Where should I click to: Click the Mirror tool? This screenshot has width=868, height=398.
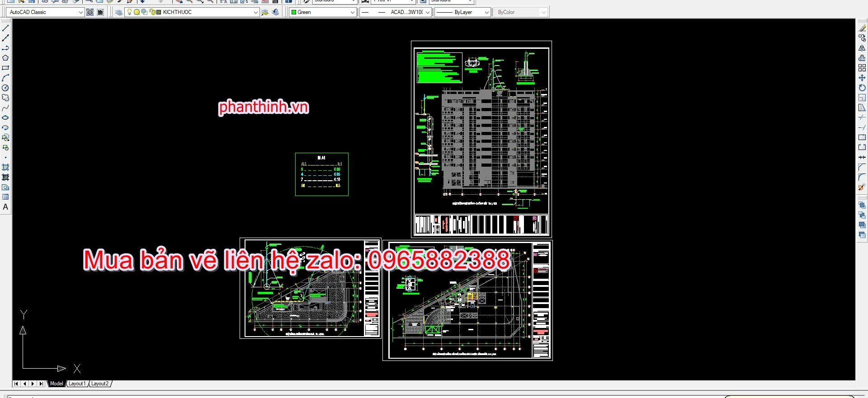pos(862,48)
